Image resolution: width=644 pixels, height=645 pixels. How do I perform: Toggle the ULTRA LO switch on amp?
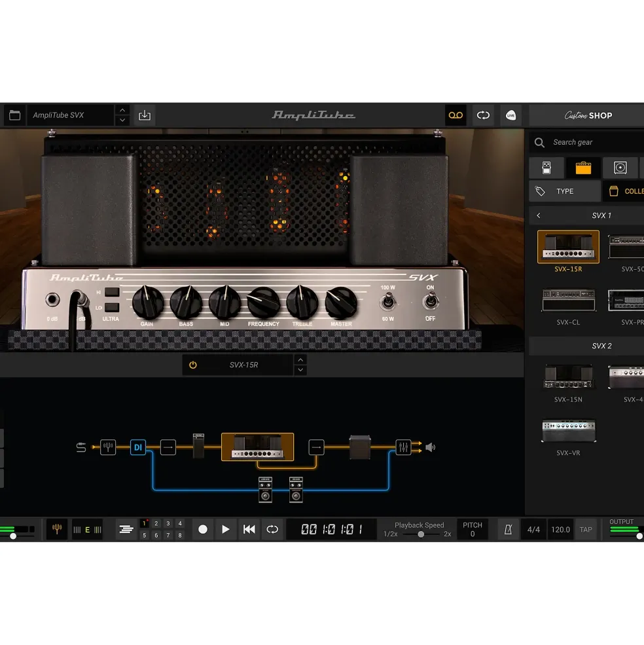[112, 307]
